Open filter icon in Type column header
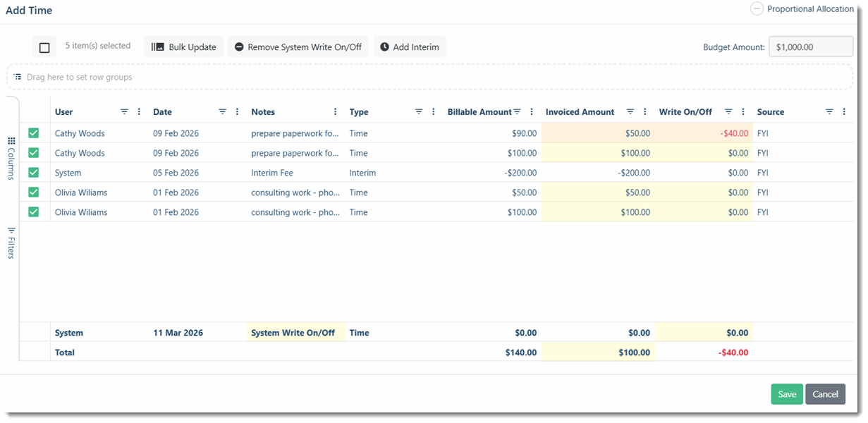This screenshot has height=423, width=868. pos(418,112)
